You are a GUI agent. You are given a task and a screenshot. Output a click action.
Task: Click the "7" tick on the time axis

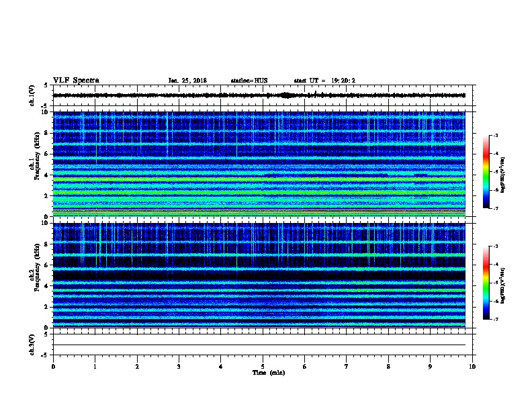(x=347, y=367)
